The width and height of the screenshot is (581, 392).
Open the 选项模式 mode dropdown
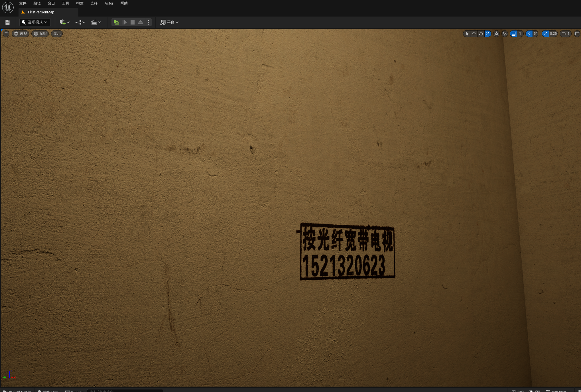tap(35, 22)
